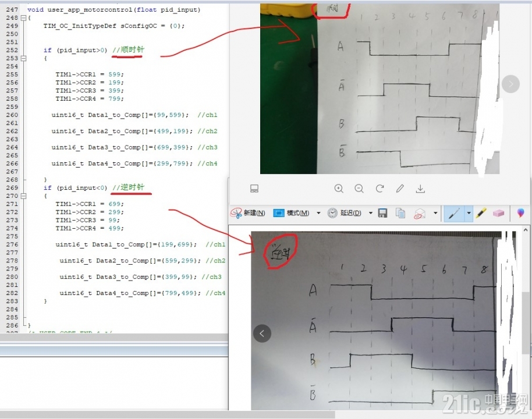Rotate the photo with the rotate icon
532x419 pixels.
(x=380, y=189)
